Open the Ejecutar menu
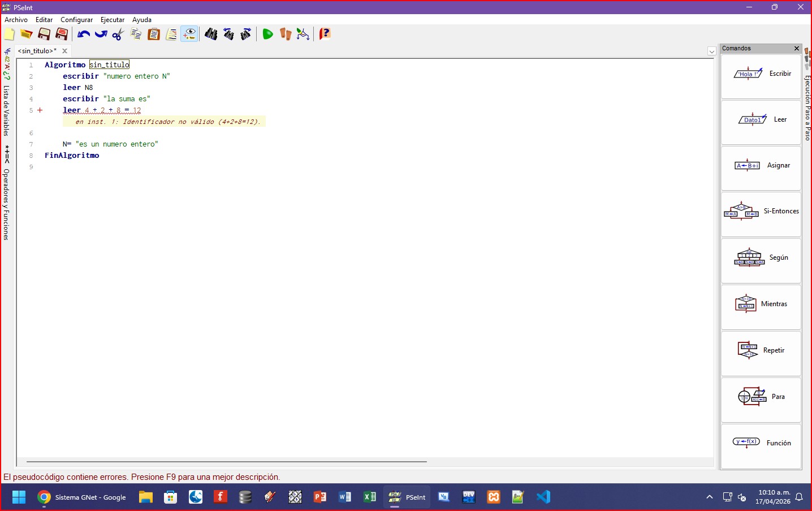 pyautogui.click(x=112, y=20)
